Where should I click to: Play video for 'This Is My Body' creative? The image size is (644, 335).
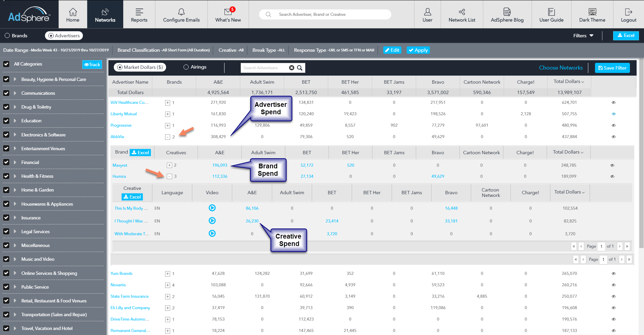click(212, 208)
